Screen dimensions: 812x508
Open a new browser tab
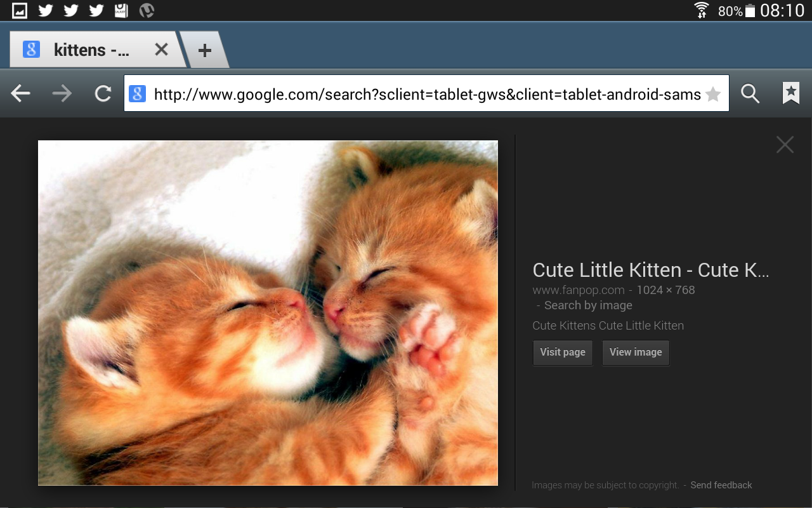coord(204,50)
